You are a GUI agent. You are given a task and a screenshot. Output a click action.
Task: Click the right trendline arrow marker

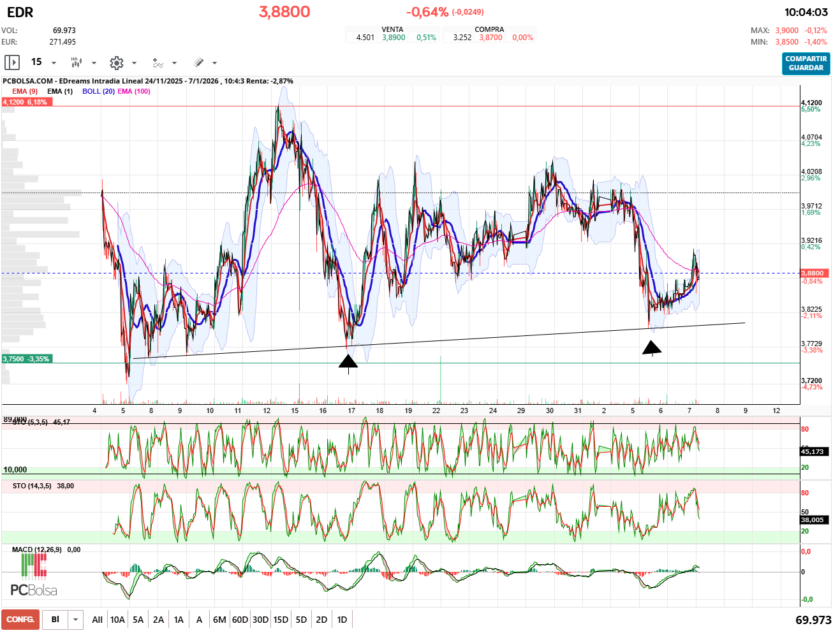pyautogui.click(x=651, y=348)
